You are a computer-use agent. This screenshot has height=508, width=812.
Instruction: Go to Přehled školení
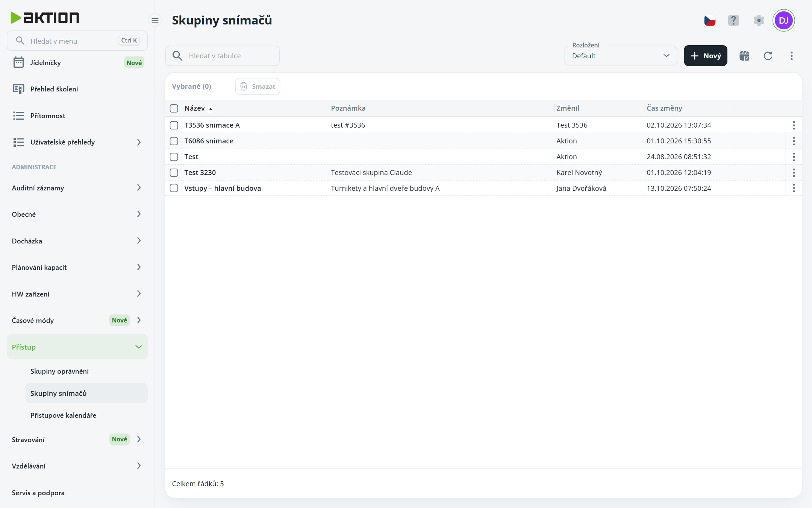pyautogui.click(x=77, y=89)
